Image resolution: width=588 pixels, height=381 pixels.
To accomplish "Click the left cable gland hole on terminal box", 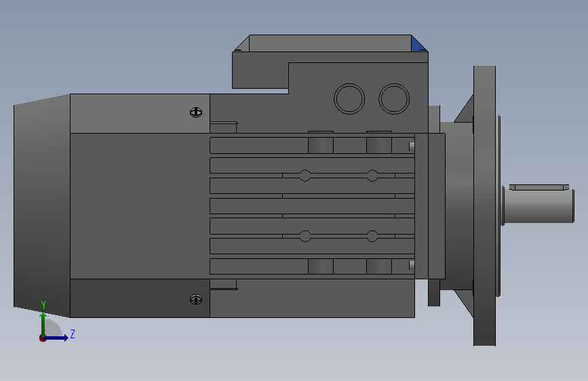I will click(x=349, y=98).
